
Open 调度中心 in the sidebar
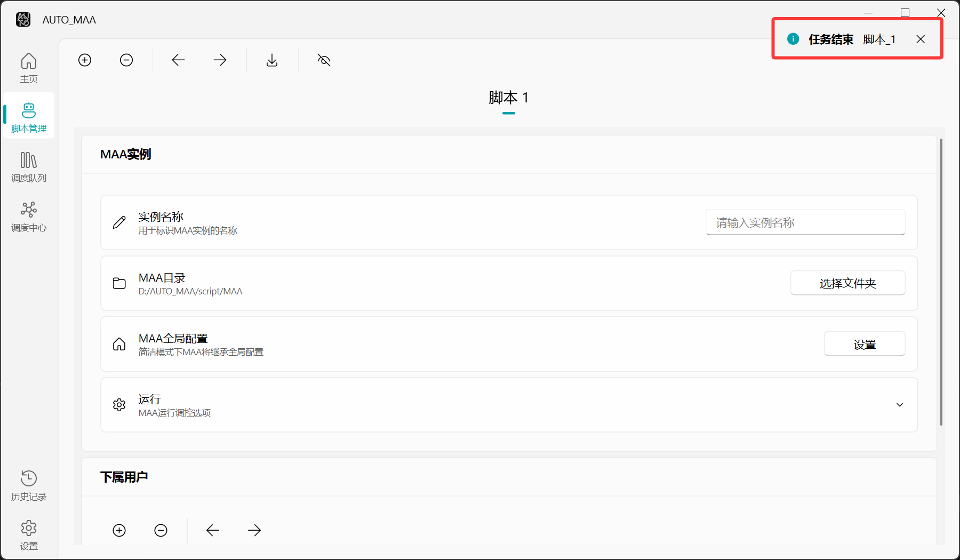coord(29,217)
